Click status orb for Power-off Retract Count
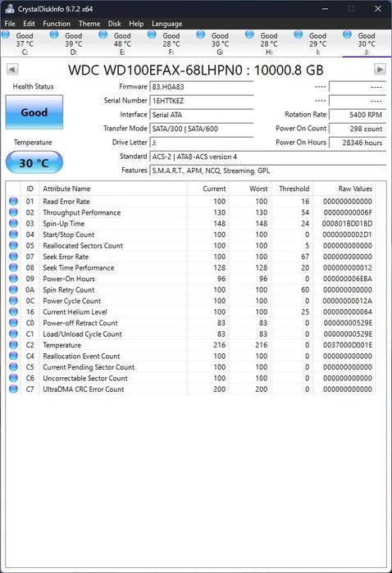This screenshot has height=573, width=392. 13,323
